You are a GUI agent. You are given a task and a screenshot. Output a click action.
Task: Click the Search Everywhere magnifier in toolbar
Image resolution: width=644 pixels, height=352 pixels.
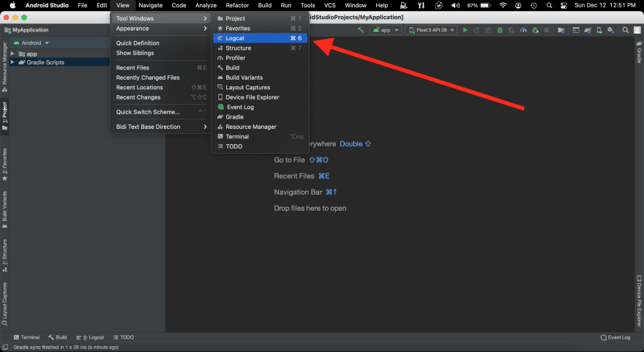pos(626,30)
